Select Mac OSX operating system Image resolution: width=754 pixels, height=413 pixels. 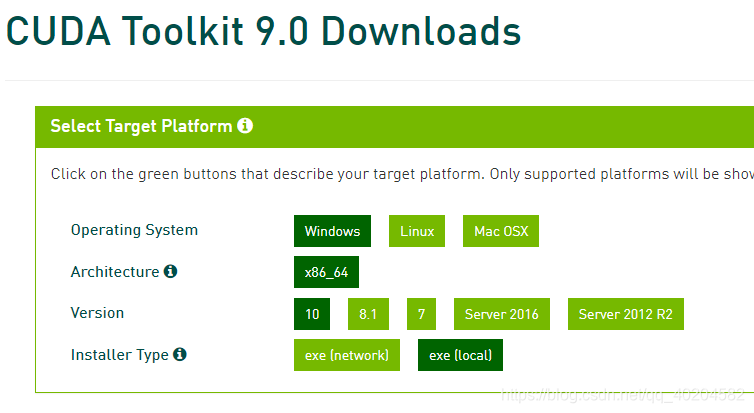point(501,231)
